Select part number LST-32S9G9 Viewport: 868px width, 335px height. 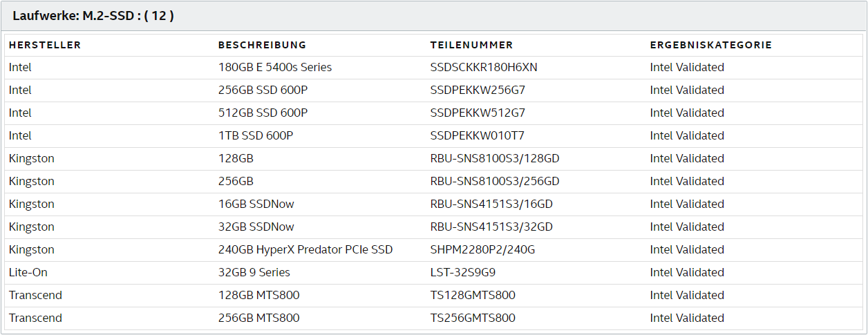462,273
